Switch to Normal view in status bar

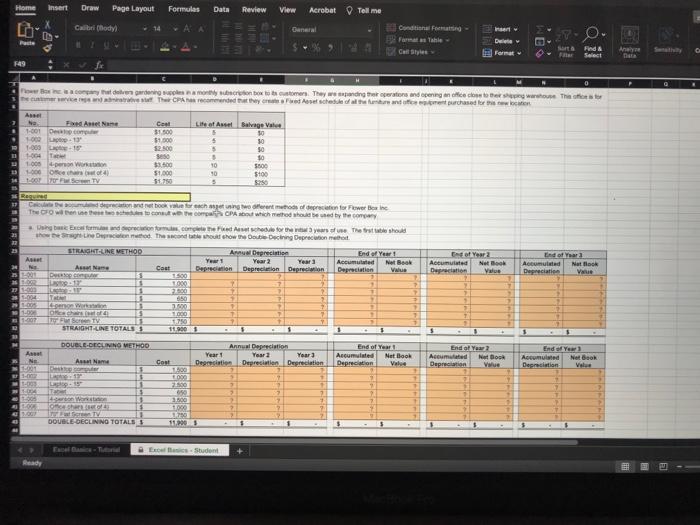[x=625, y=467]
